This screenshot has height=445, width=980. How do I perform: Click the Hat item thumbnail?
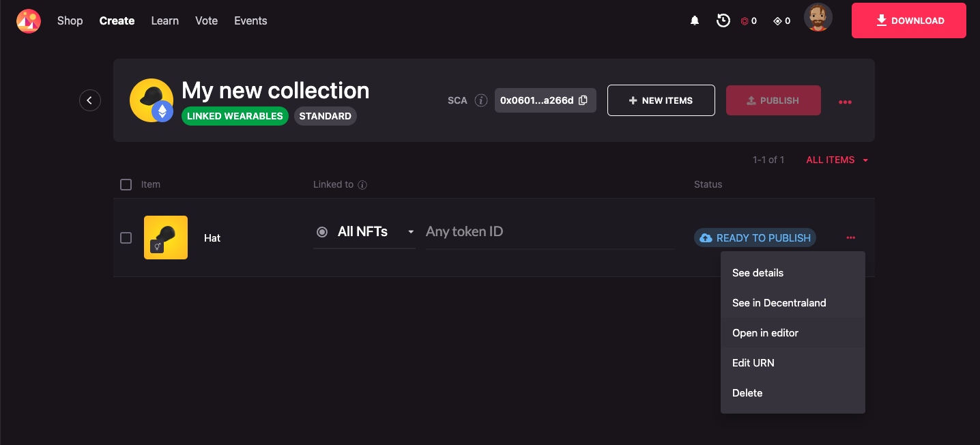pos(166,238)
